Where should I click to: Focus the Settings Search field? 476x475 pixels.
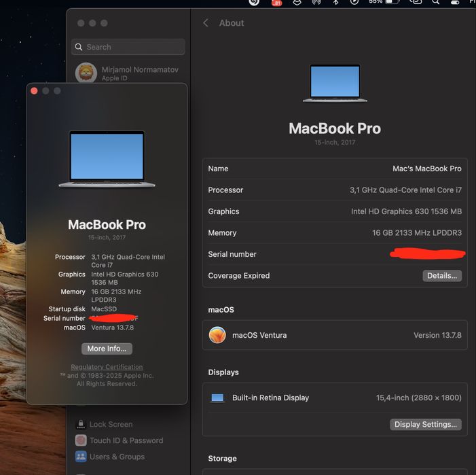[x=128, y=47]
